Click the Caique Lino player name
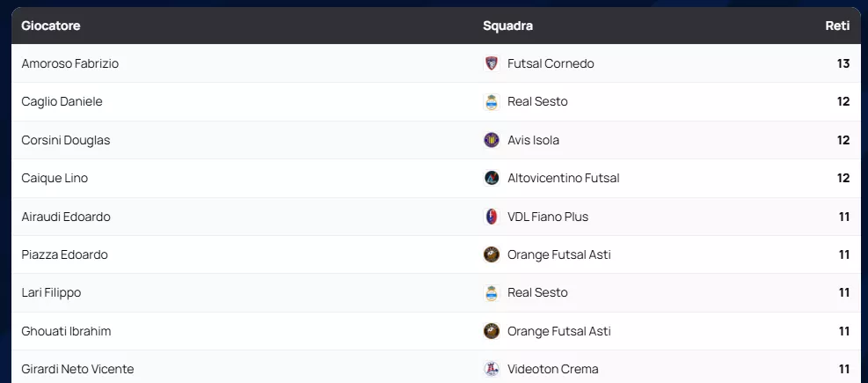868x383 pixels. [x=55, y=178]
